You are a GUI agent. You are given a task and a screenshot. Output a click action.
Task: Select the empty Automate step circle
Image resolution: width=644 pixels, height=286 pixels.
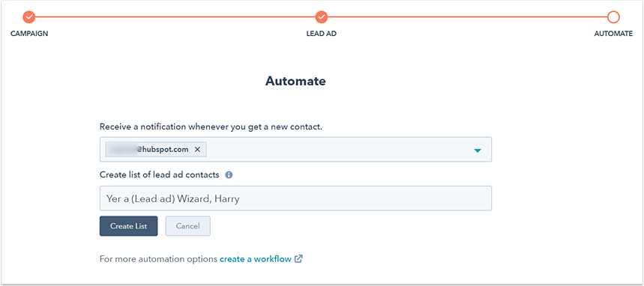(613, 17)
